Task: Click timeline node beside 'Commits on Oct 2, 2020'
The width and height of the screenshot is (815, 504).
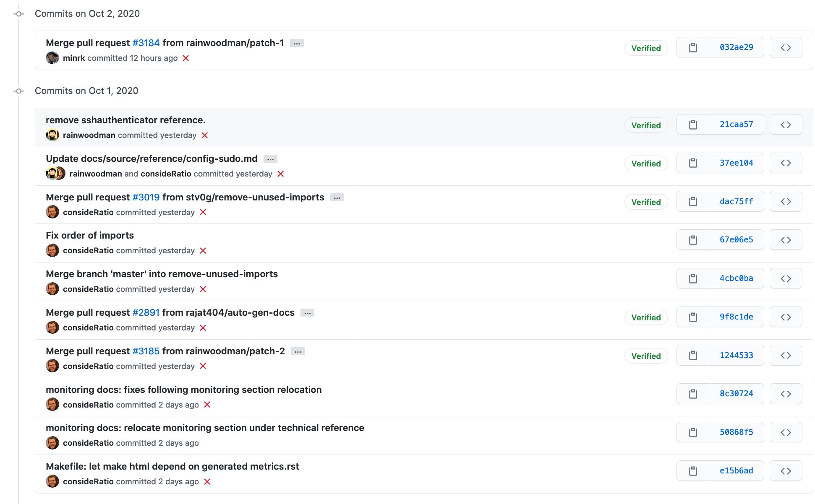Action: [x=19, y=14]
